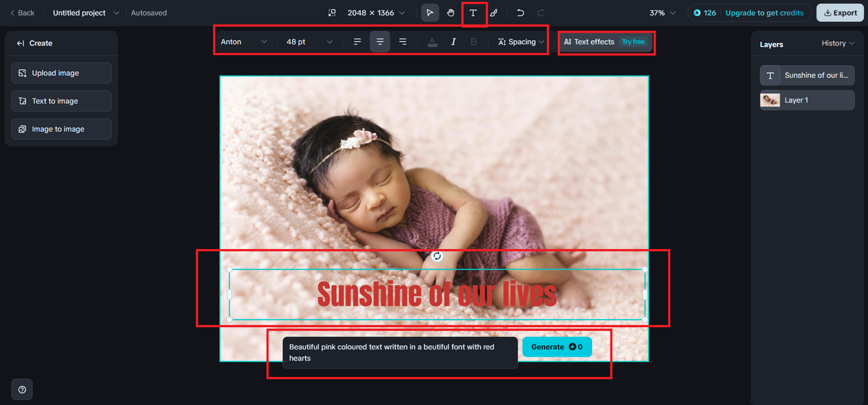The width and height of the screenshot is (868, 405).
Task: Open the help question mark icon
Action: click(x=22, y=389)
